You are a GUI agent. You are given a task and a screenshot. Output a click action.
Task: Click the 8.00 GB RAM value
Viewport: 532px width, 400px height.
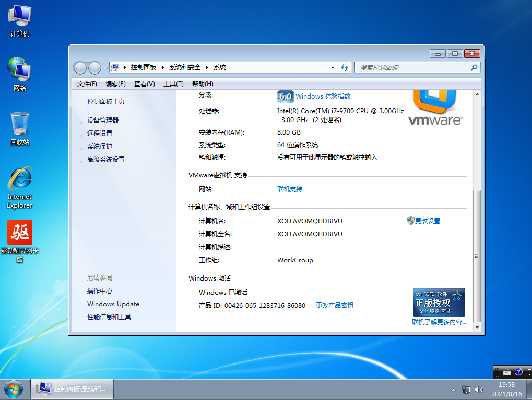[x=289, y=132]
